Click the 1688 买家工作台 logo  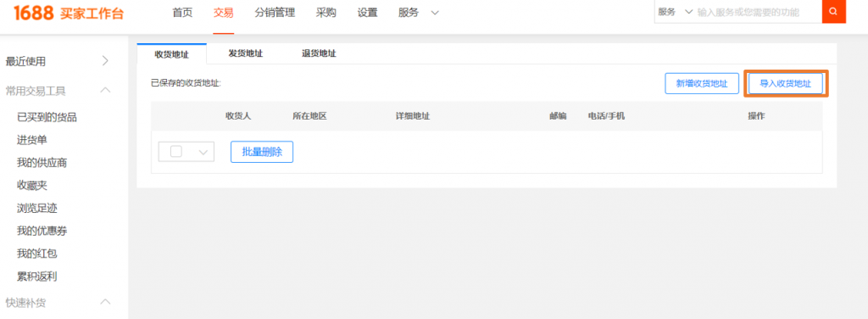[69, 13]
